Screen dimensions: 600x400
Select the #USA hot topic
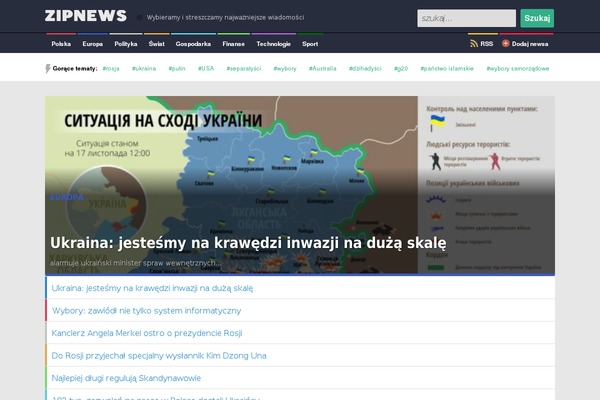206,69
